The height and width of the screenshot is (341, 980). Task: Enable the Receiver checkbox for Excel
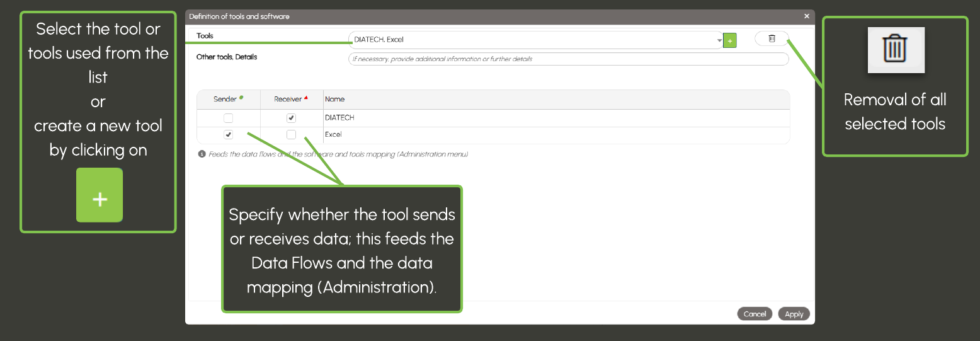(x=291, y=135)
